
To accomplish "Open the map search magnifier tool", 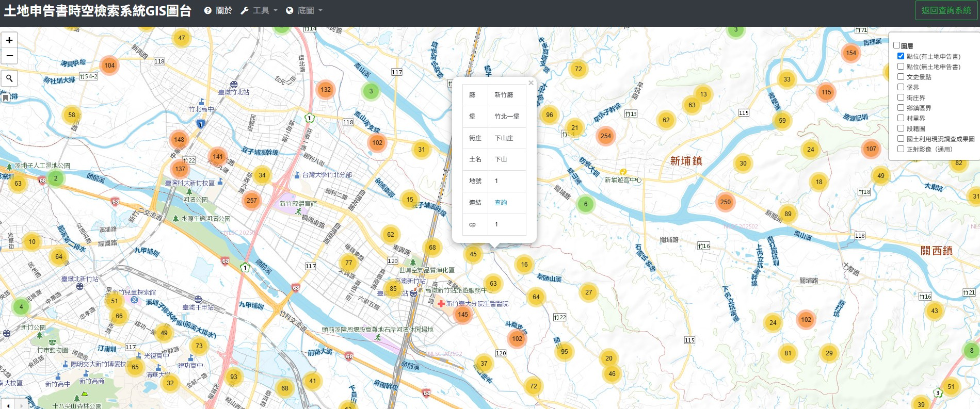I will (9, 78).
